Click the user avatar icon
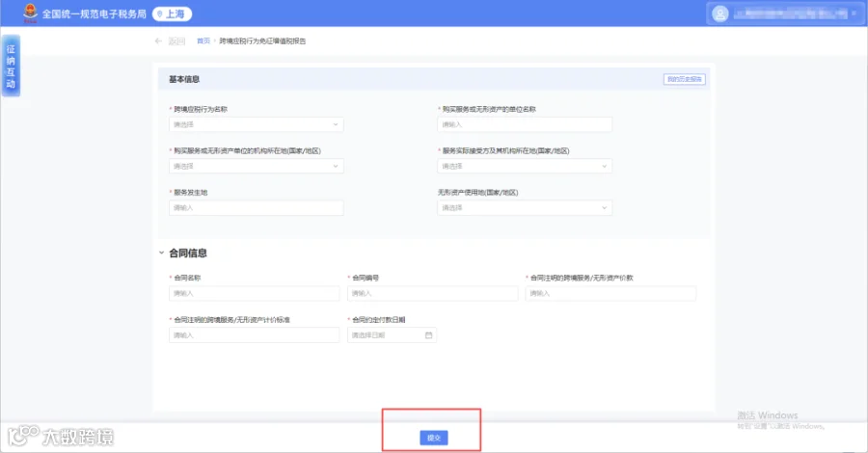The width and height of the screenshot is (868, 453). pos(720,13)
